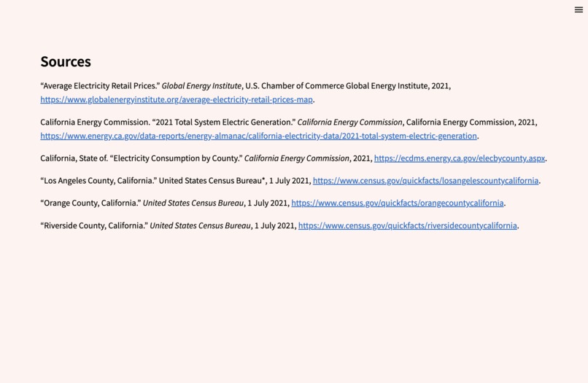Click the "Orange County, California." citation text

pyautogui.click(x=90, y=203)
